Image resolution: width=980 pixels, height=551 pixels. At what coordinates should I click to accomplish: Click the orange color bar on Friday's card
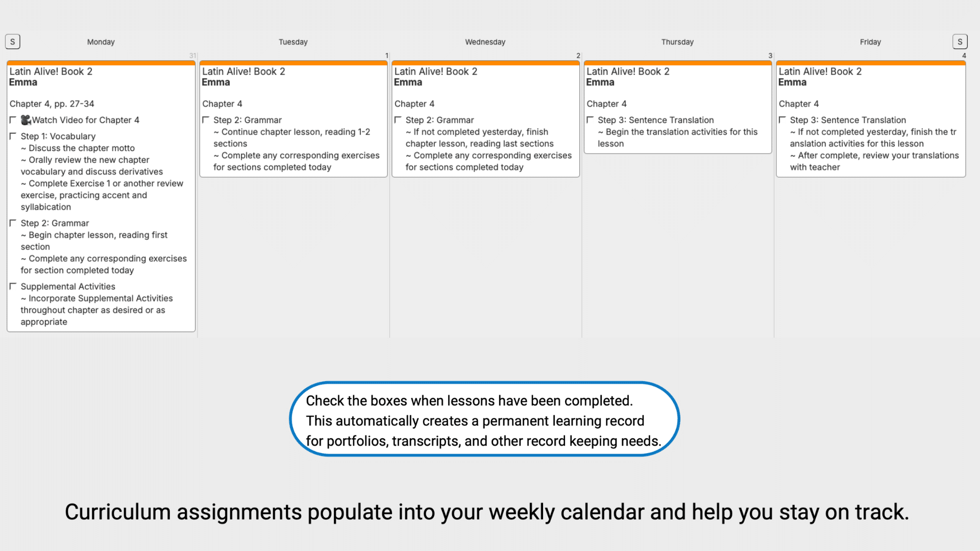[x=870, y=63]
